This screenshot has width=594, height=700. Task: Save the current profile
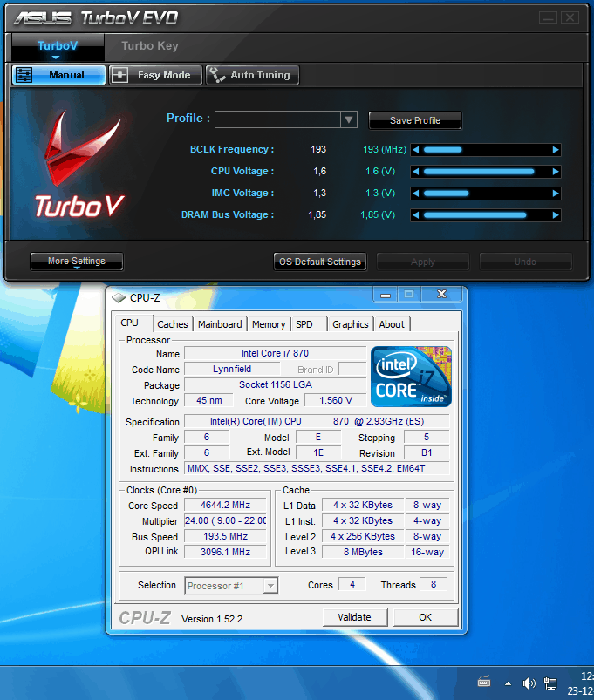415,120
